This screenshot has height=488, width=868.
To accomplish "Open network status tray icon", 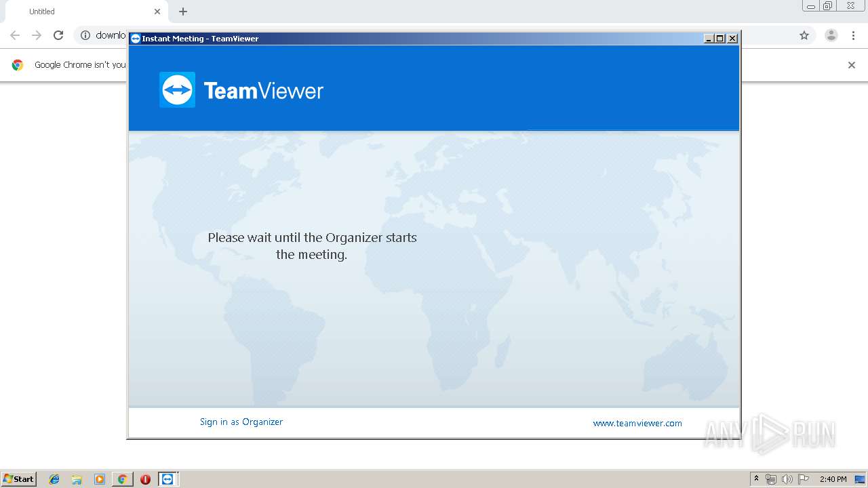I will pyautogui.click(x=771, y=479).
